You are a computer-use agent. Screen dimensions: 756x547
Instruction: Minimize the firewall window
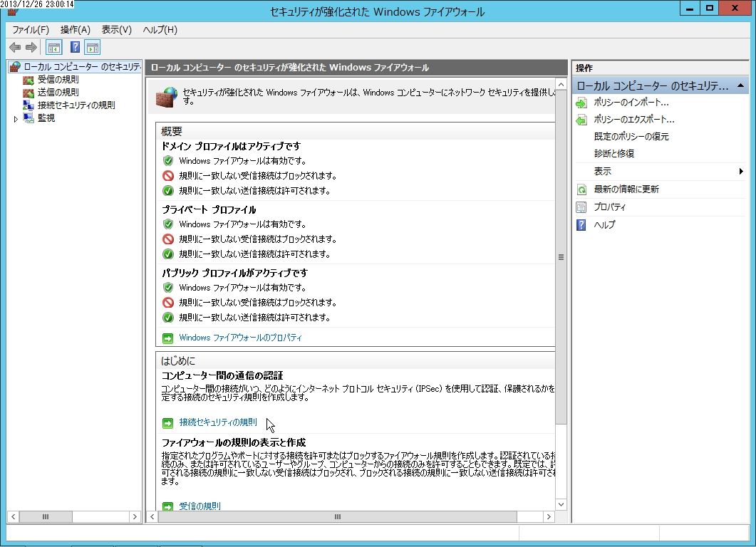(690, 8)
